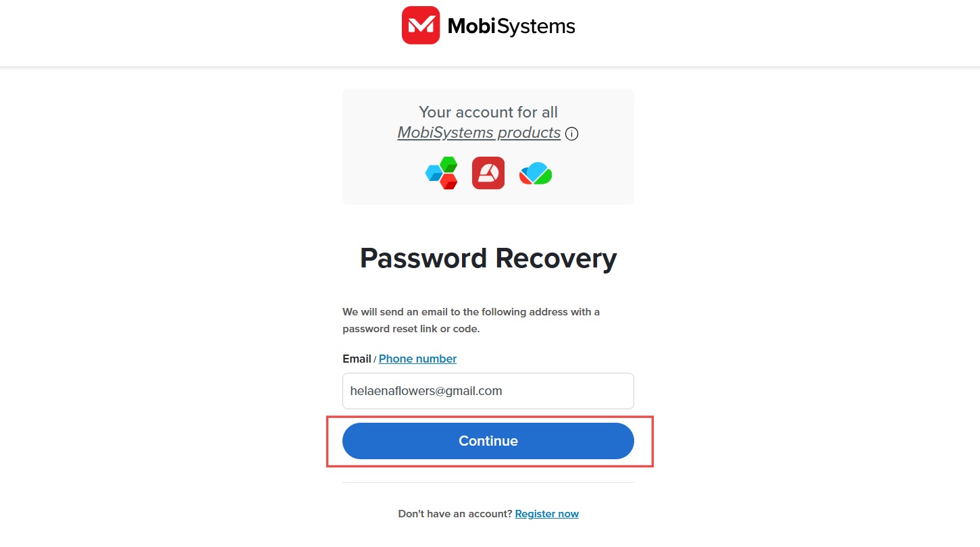
Task: Open the info icon beside MobiSystems products
Action: point(571,134)
